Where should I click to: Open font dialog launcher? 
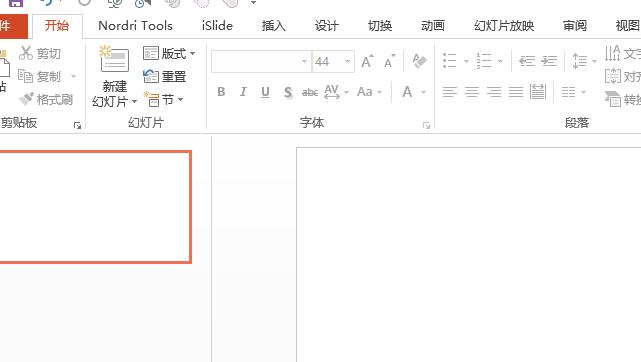pyautogui.click(x=426, y=125)
